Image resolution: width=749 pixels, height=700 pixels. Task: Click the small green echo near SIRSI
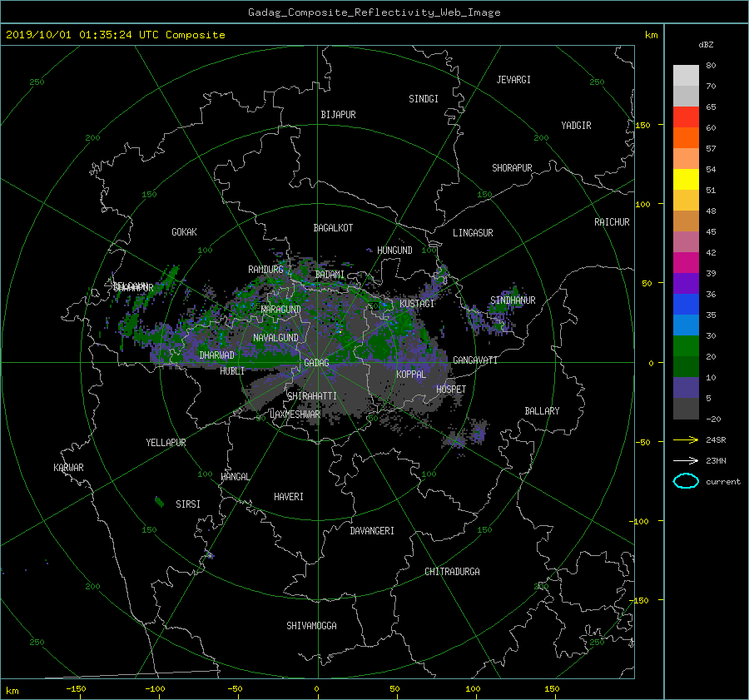(x=159, y=502)
